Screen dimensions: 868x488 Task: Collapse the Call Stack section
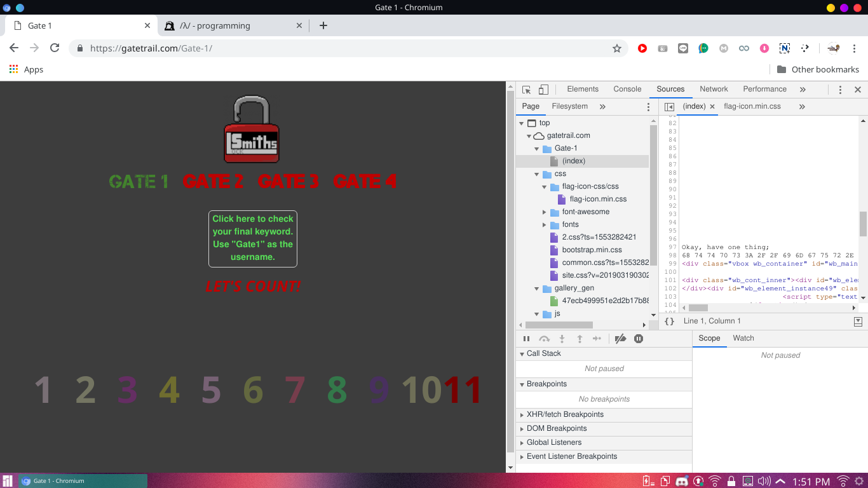[x=522, y=353]
